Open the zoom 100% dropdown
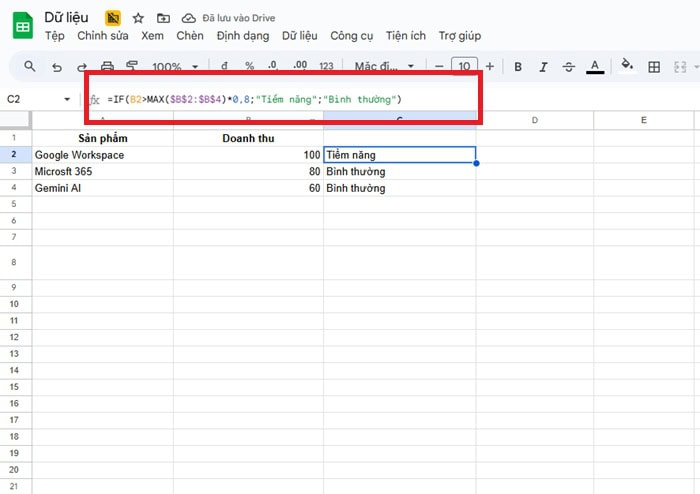Screen dimensions: 700x494 pyautogui.click(x=174, y=67)
